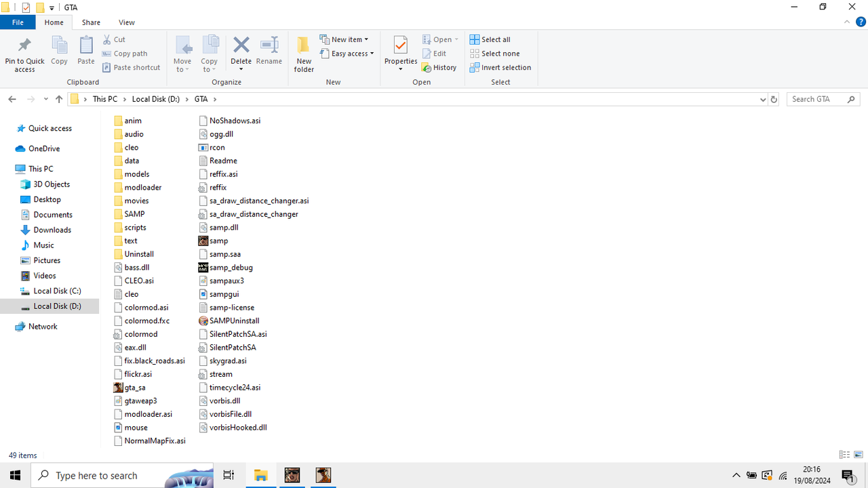Select the Readme file
868x488 pixels.
[x=218, y=161]
